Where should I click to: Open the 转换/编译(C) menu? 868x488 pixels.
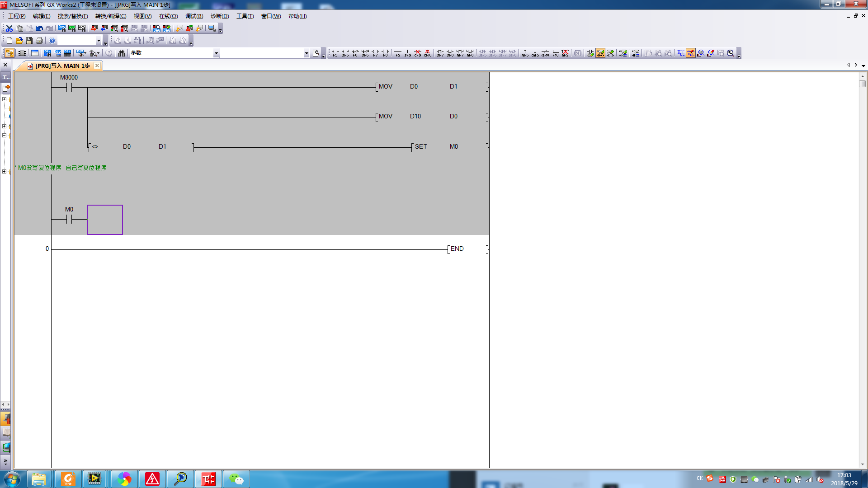pos(111,16)
